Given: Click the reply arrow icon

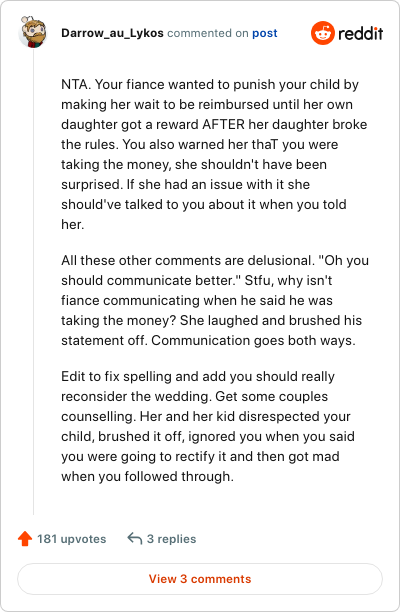Looking at the screenshot, I should (135, 539).
